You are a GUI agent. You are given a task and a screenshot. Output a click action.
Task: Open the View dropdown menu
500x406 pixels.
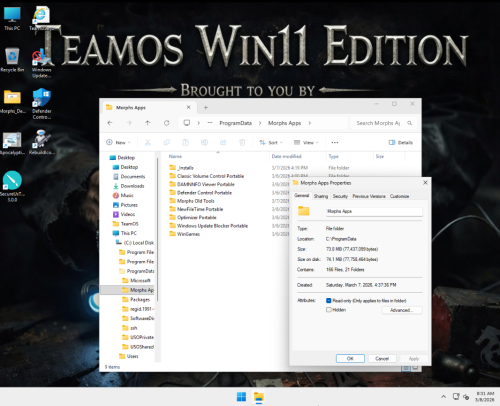[306, 143]
